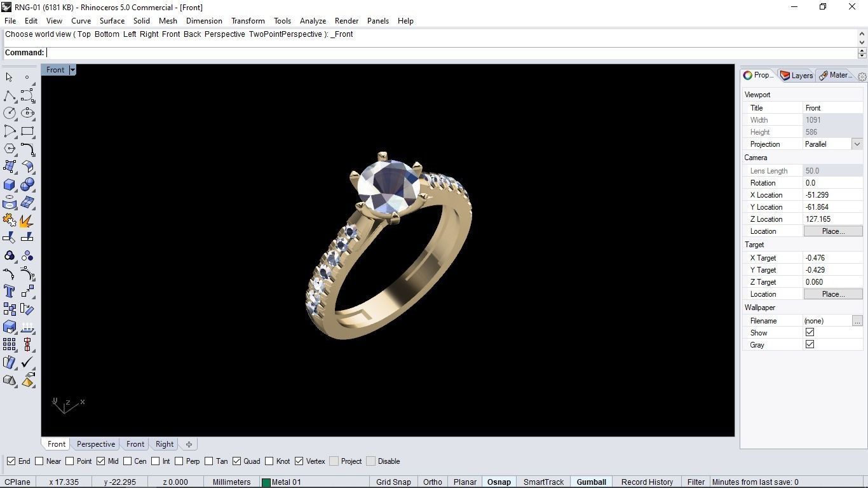Viewport: 868px width, 488px height.
Task: Click the Explode tool
Action: [x=27, y=220]
